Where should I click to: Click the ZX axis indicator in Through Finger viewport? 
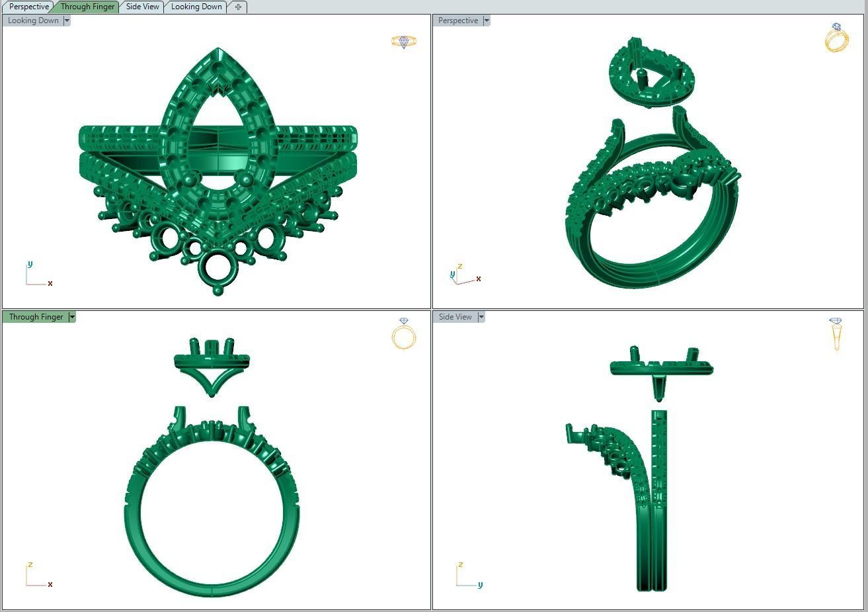(x=38, y=575)
